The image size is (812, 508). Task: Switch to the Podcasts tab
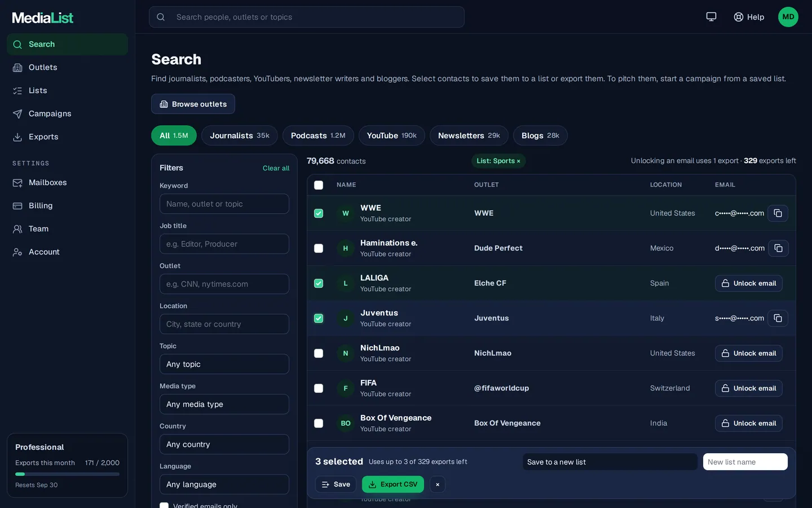[318, 135]
